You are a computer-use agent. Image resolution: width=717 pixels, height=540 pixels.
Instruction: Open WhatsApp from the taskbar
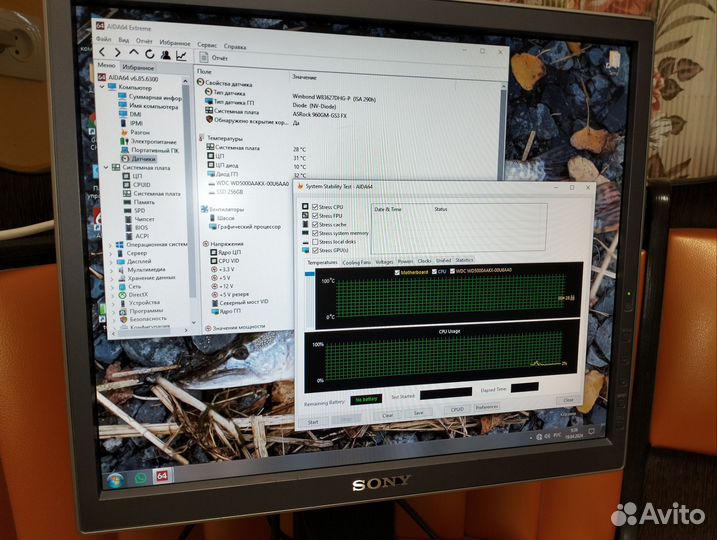pos(140,478)
